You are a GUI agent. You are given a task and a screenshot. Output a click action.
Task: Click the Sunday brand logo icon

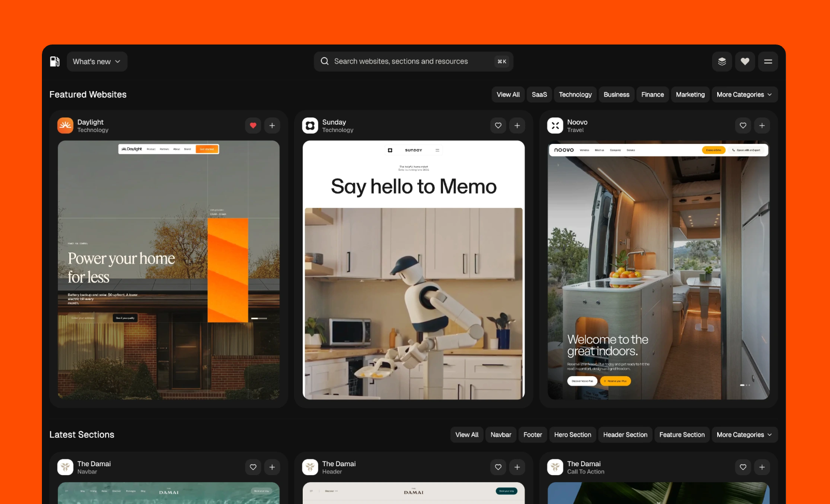(310, 126)
